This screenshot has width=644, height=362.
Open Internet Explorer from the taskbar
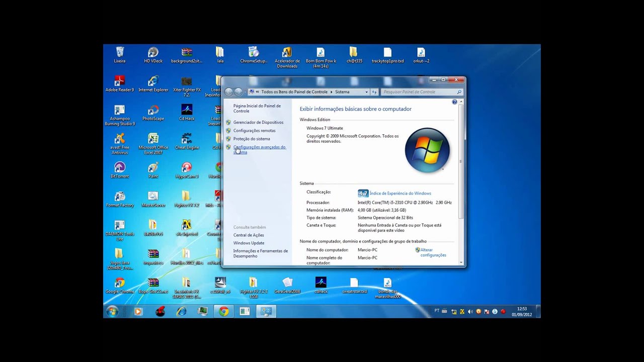click(x=182, y=312)
